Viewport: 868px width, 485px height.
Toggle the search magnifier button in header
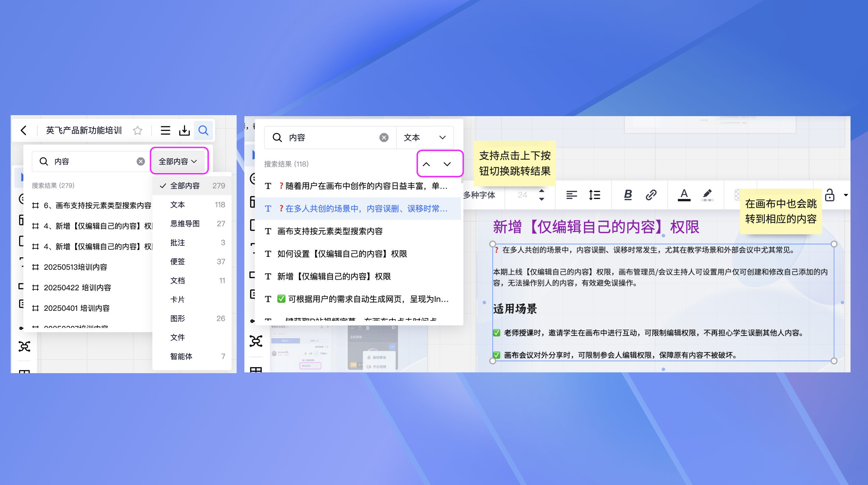coord(203,130)
